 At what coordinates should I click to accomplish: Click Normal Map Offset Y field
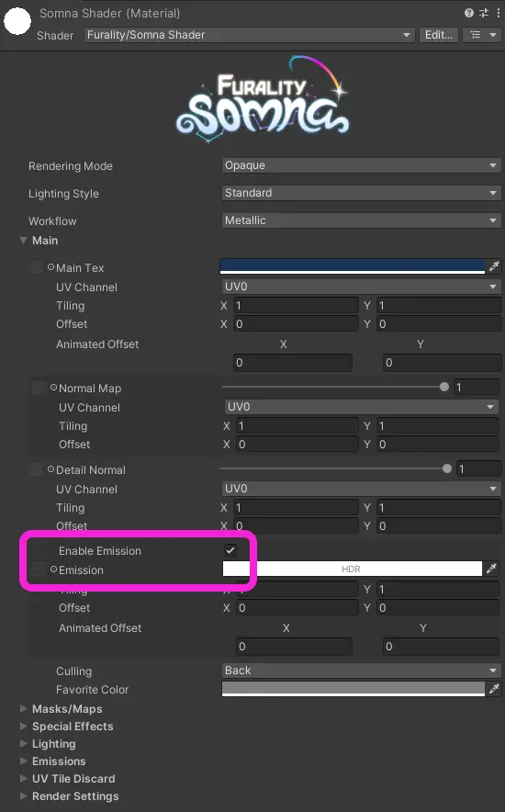tap(438, 445)
